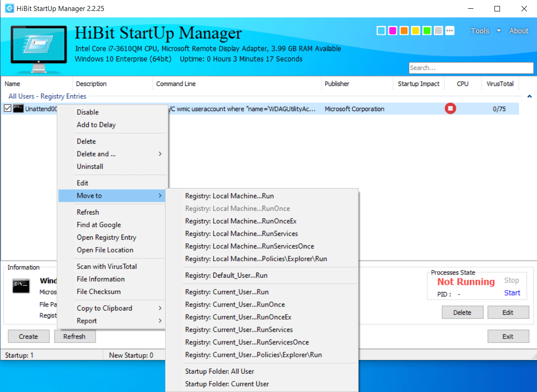
Task: Click the command prompt icon beside Unattend entry
Action: [18, 108]
